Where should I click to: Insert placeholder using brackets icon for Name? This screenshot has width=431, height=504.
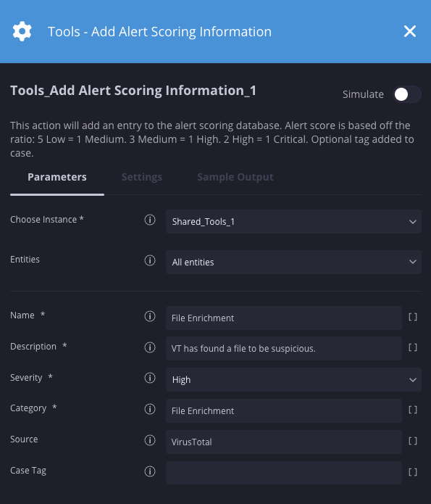click(x=413, y=317)
